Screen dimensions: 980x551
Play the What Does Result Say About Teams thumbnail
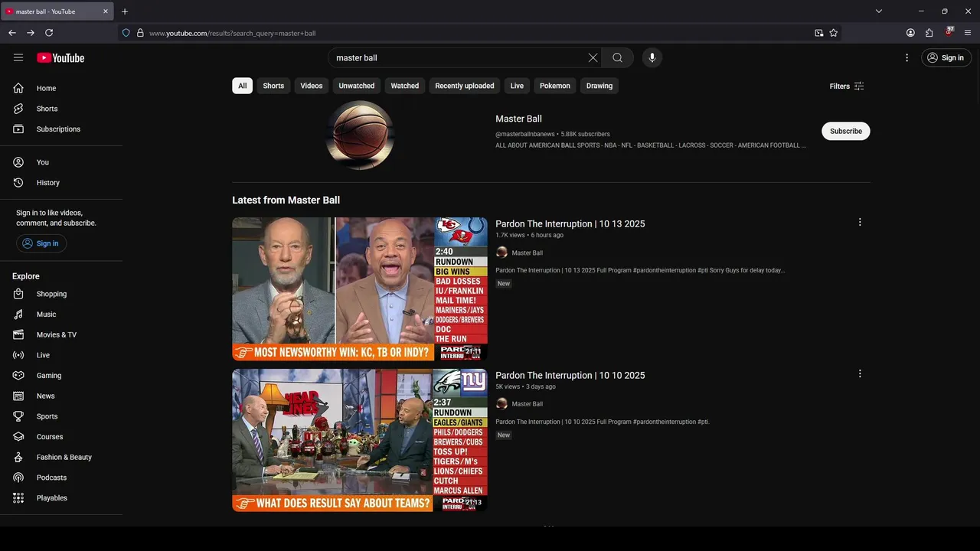[x=360, y=440]
